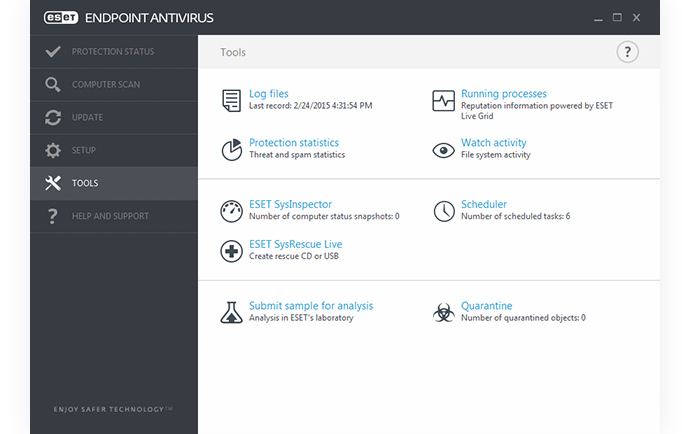Click the 'Tools' page heading

[x=233, y=52]
